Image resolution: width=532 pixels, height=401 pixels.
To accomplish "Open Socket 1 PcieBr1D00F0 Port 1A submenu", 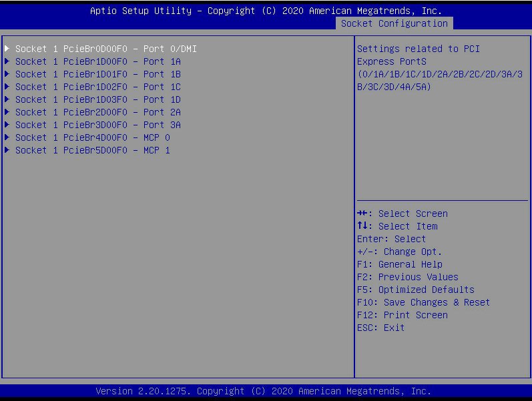I will 98,61.
